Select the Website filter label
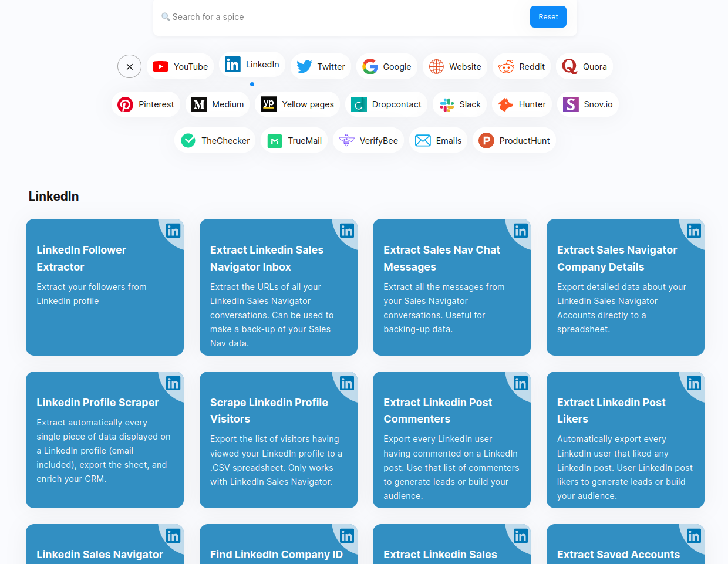728x564 pixels. pyautogui.click(x=465, y=67)
